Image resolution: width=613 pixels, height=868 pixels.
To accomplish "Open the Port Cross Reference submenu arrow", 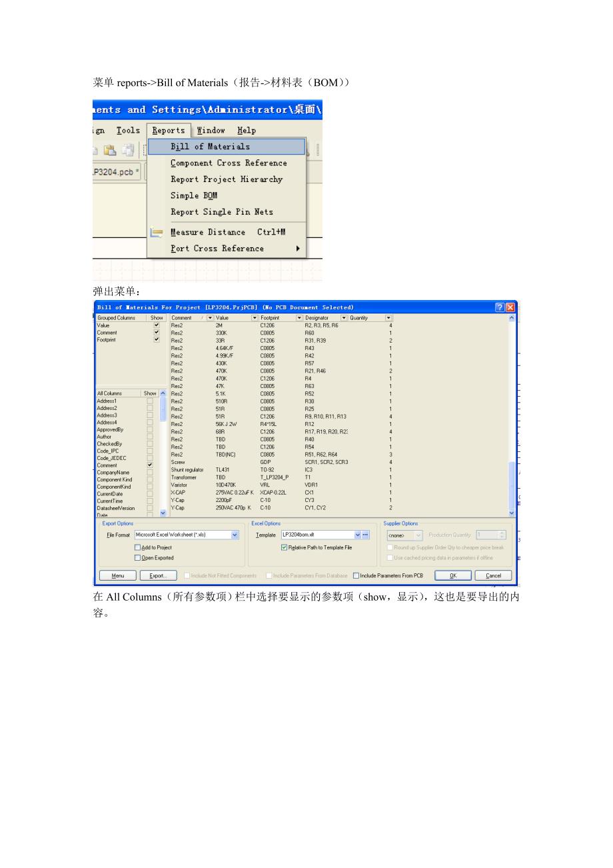I will tap(298, 249).
